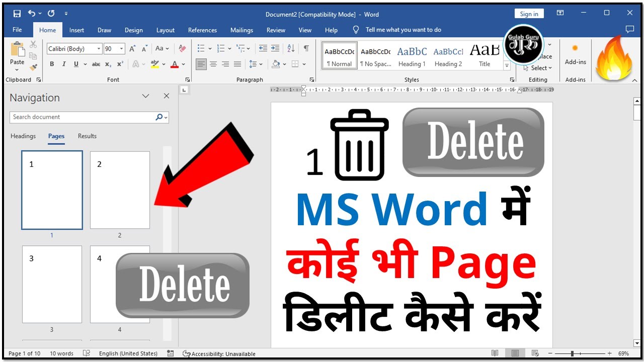Click the Cut scissors icon

33,45
